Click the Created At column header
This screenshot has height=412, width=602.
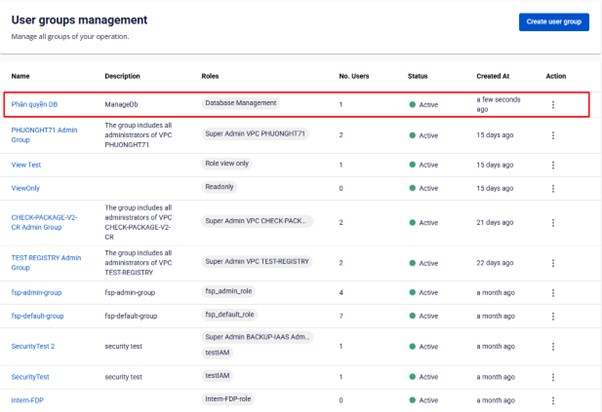tap(493, 76)
